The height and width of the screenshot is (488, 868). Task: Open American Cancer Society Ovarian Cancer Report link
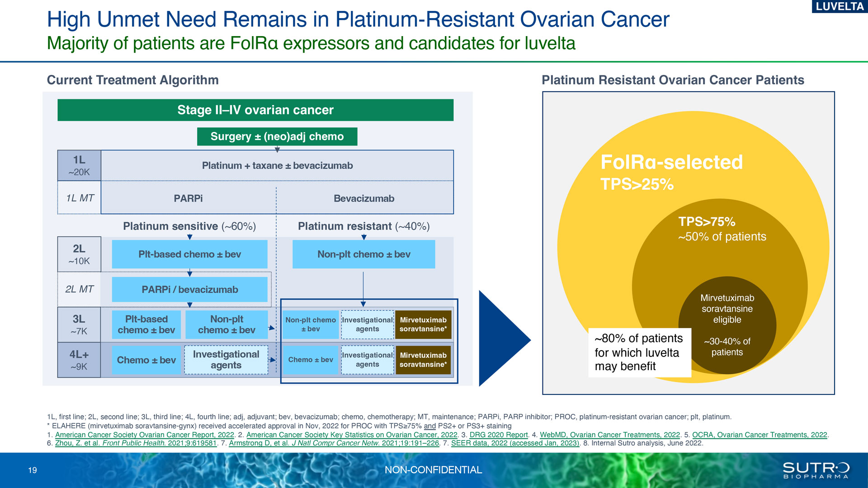point(145,435)
